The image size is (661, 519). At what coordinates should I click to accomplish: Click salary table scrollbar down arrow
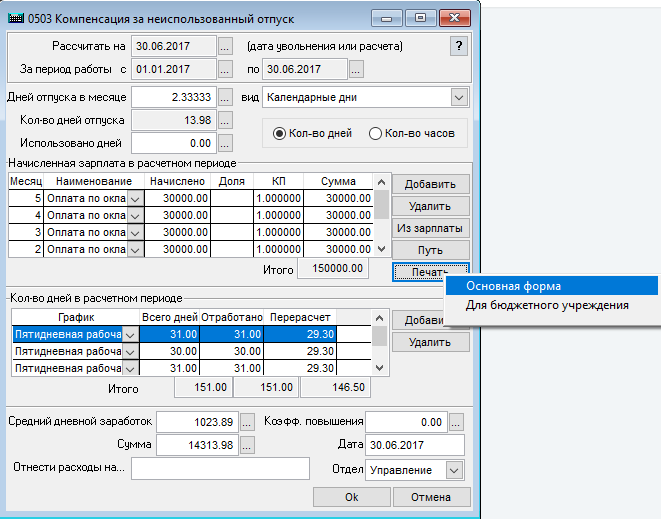point(382,249)
